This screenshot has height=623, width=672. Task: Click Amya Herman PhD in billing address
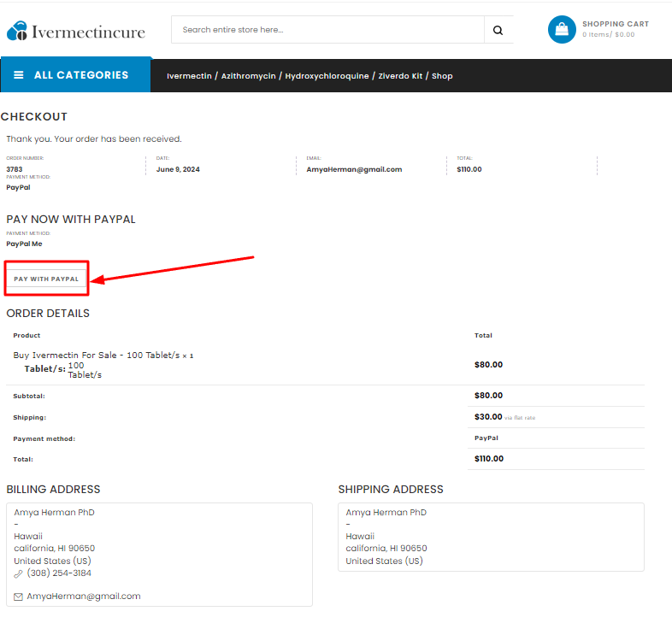coord(54,513)
